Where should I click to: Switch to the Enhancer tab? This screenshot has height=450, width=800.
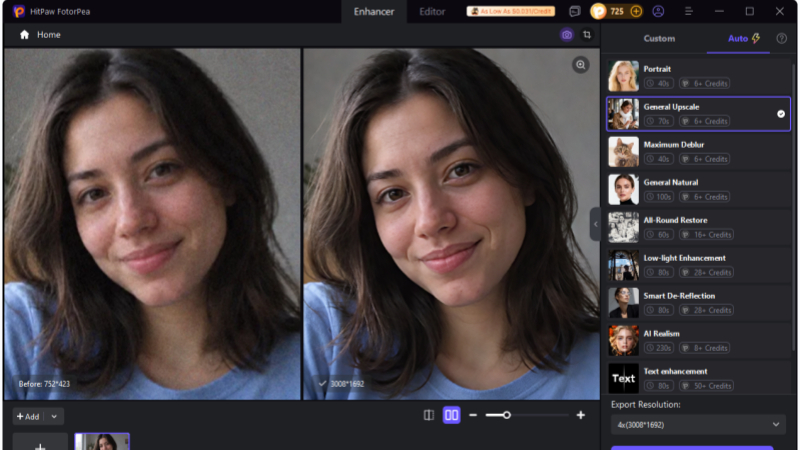coord(374,11)
